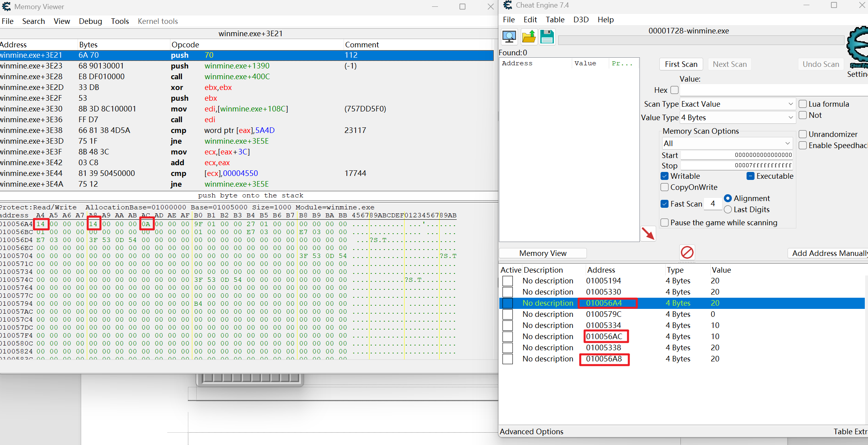Activate the 010056A4 address entry checkbox
The height and width of the screenshot is (445, 868).
(508, 303)
